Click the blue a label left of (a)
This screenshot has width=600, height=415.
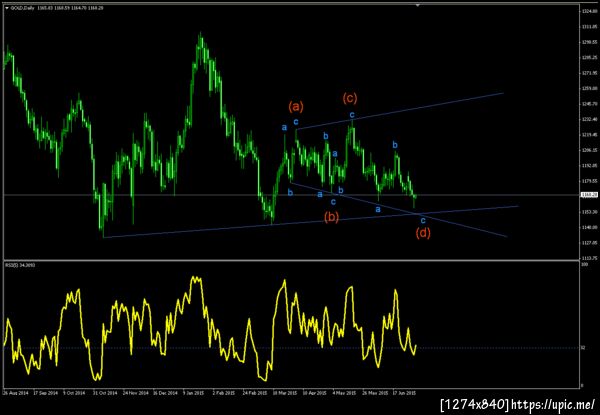tap(284, 127)
